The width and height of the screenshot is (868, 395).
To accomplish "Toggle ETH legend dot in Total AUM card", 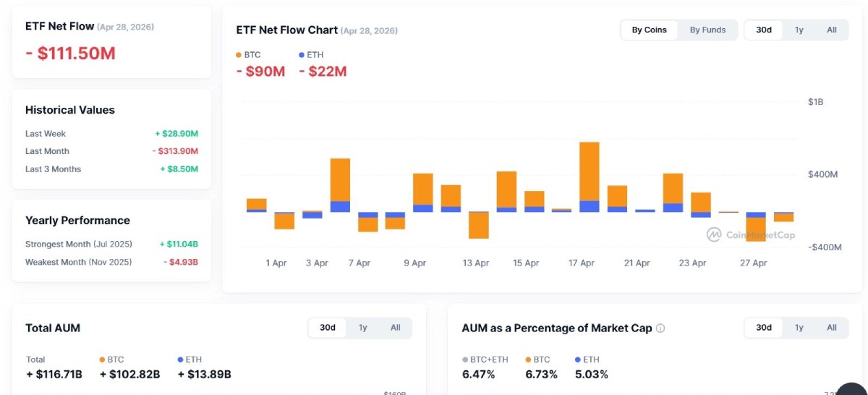I will pos(179,360).
